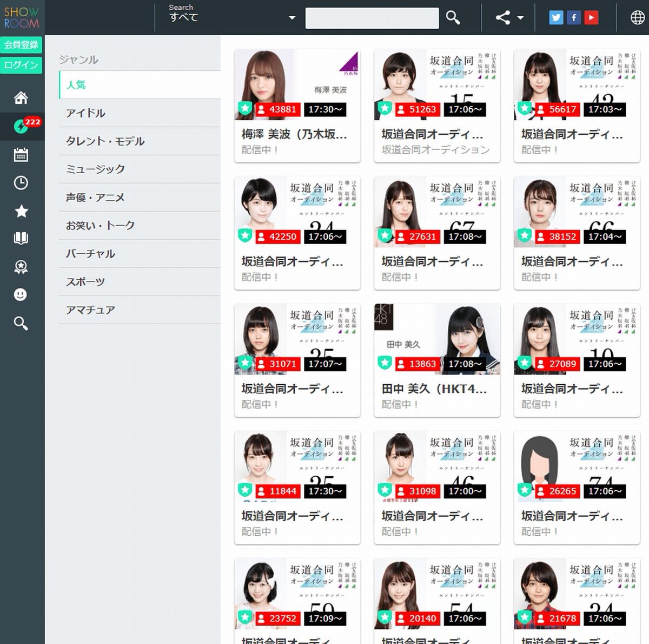The image size is (649, 644).
Task: Open room thumbnail with 31098 viewers
Action: pos(437,466)
